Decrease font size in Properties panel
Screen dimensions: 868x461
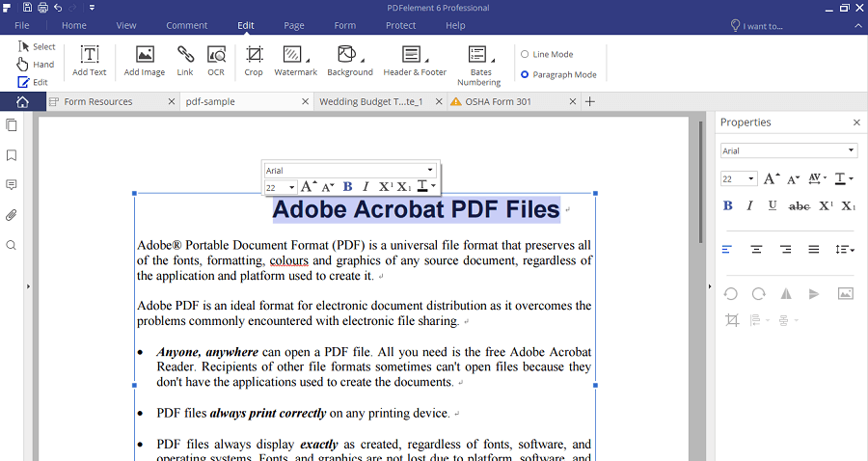pos(794,178)
